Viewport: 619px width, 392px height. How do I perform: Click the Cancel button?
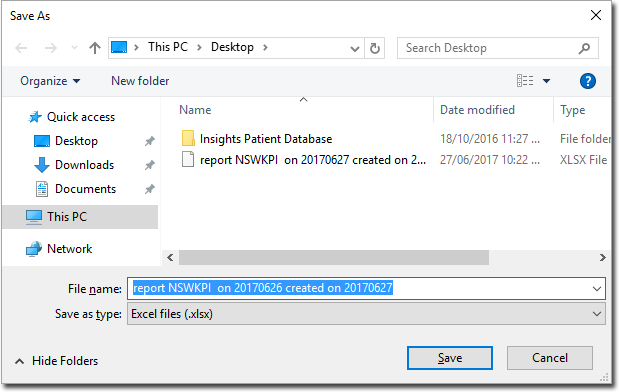[x=550, y=358]
